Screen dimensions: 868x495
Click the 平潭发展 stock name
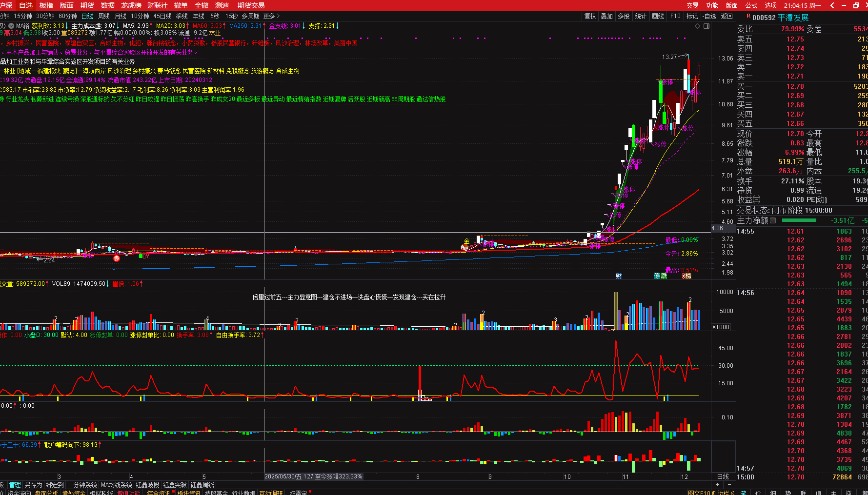(x=793, y=18)
